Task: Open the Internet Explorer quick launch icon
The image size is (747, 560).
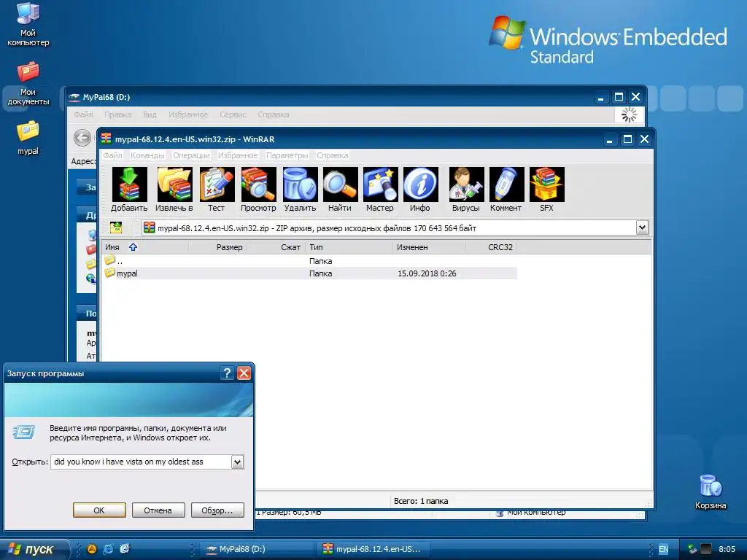Action: (x=108, y=549)
